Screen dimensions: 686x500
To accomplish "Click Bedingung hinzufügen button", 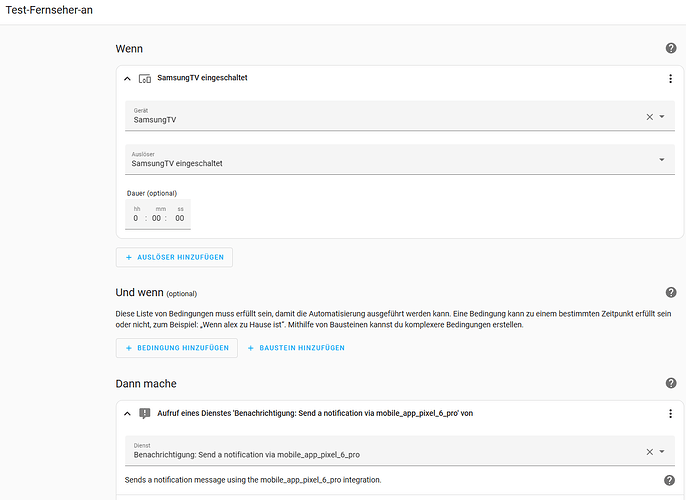I will pos(177,348).
